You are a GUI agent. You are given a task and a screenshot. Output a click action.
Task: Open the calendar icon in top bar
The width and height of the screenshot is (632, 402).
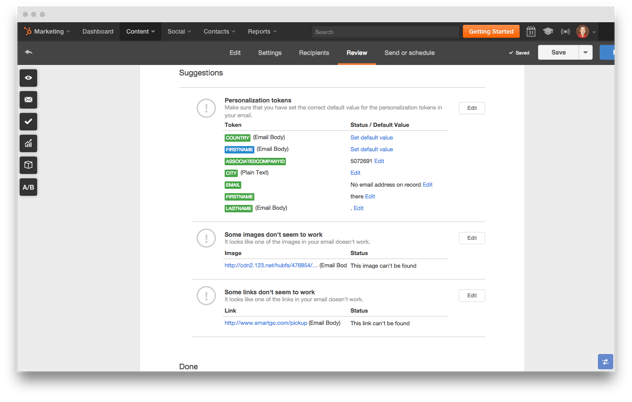point(531,32)
